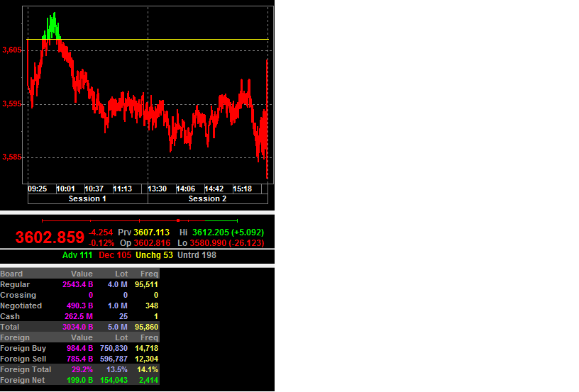Image resolution: width=579 pixels, height=392 pixels.
Task: Click the 15:18 time label on the axis
Action: pyautogui.click(x=242, y=189)
